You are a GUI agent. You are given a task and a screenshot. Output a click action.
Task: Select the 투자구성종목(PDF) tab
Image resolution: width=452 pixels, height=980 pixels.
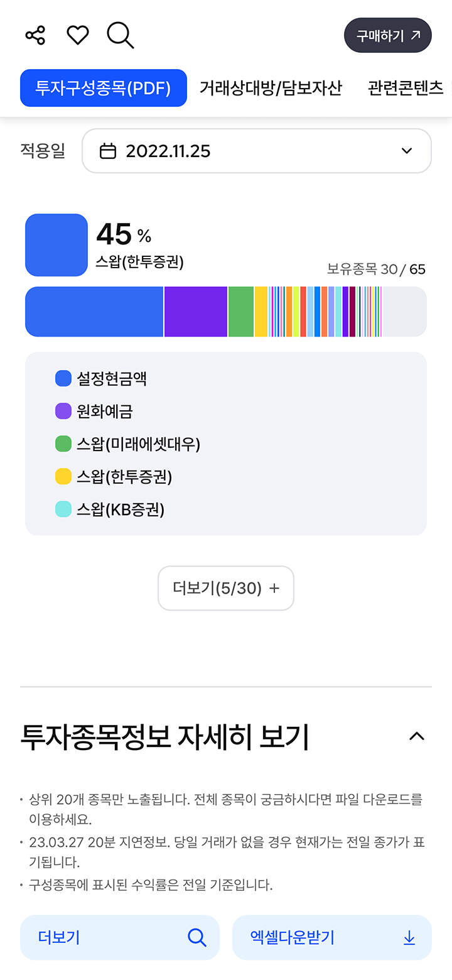tap(104, 88)
